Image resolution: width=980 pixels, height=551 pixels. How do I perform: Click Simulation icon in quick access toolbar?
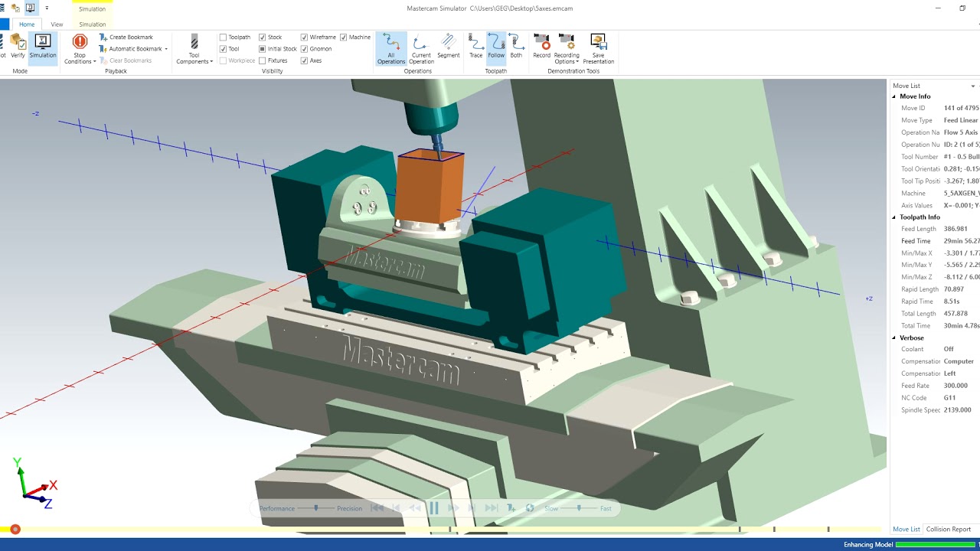tap(31, 8)
